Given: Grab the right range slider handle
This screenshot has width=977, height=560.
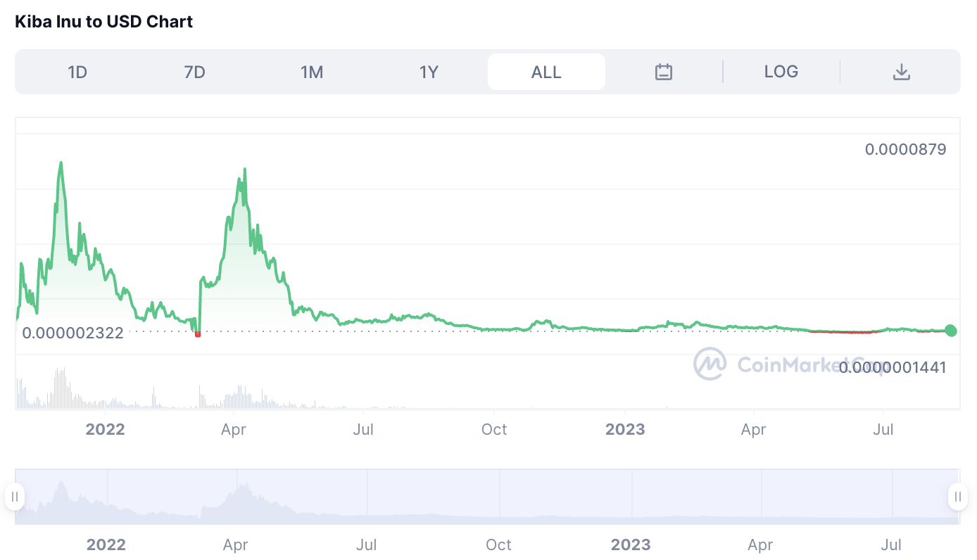Looking at the screenshot, I should pyautogui.click(x=957, y=497).
